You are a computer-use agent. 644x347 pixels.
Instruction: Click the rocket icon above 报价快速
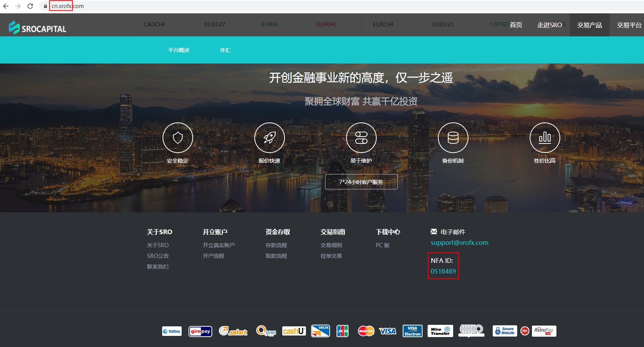(270, 138)
